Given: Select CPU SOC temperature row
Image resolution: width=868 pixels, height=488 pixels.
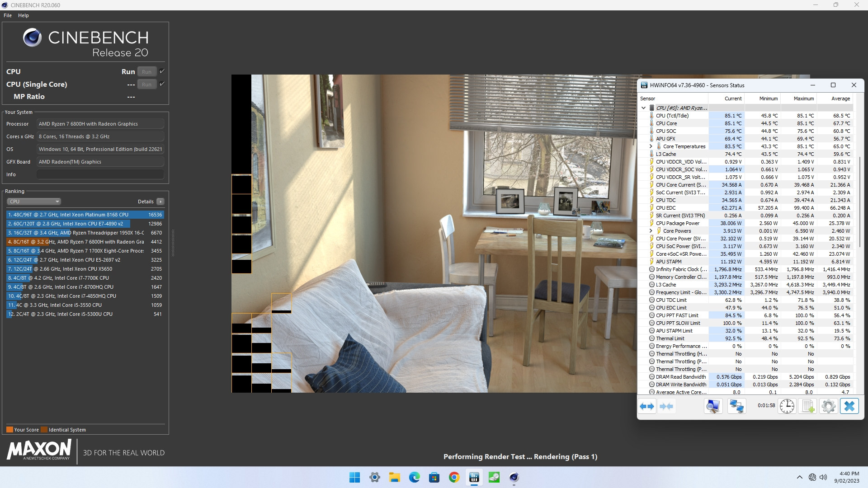Looking at the screenshot, I should (745, 131).
